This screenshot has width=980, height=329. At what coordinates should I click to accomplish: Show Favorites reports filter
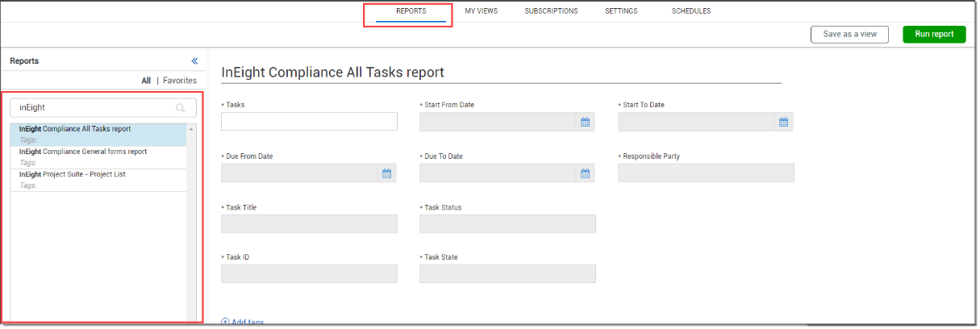click(180, 81)
